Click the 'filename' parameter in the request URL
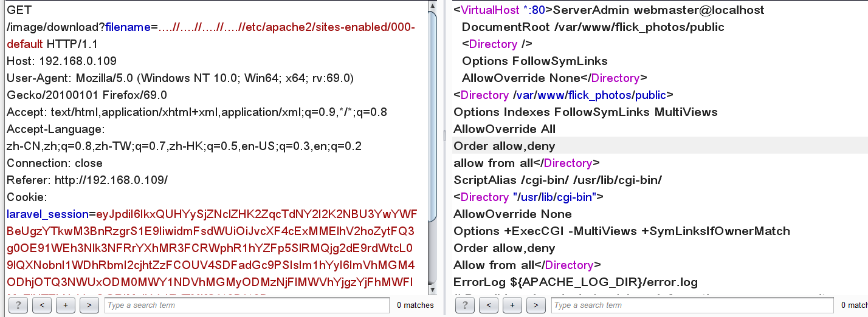This screenshot has width=868, height=317. pyautogui.click(x=128, y=27)
